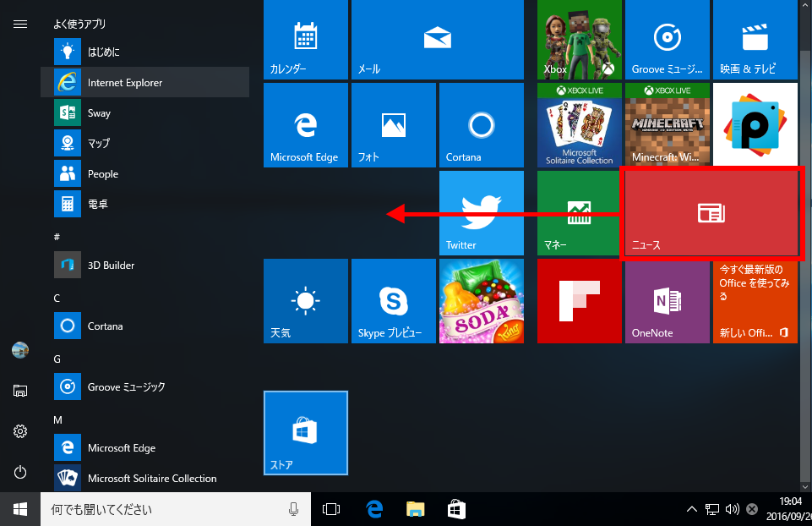Open File Explorer on the taskbar
This screenshot has width=812, height=526.
pyautogui.click(x=416, y=509)
